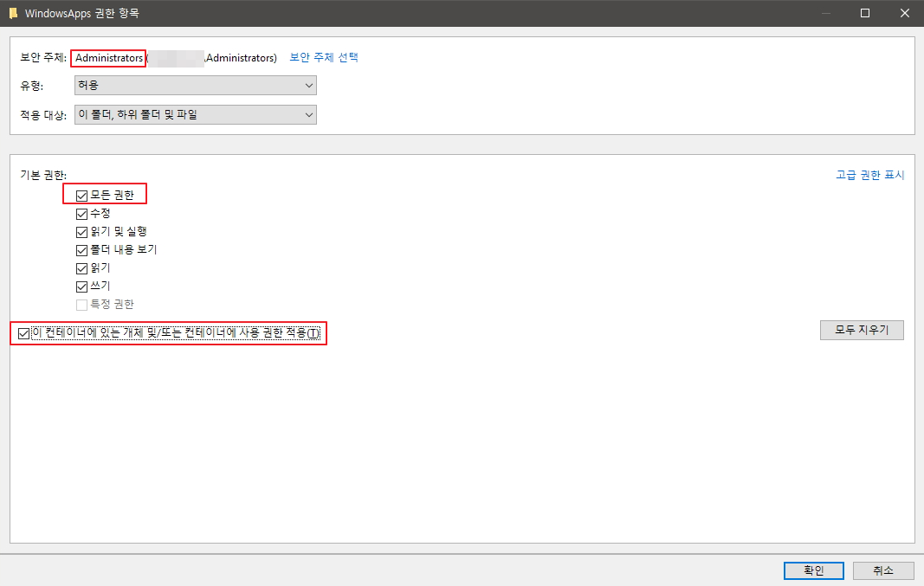
Task: Open the 유형 dropdown showing 허용
Action: [196, 86]
